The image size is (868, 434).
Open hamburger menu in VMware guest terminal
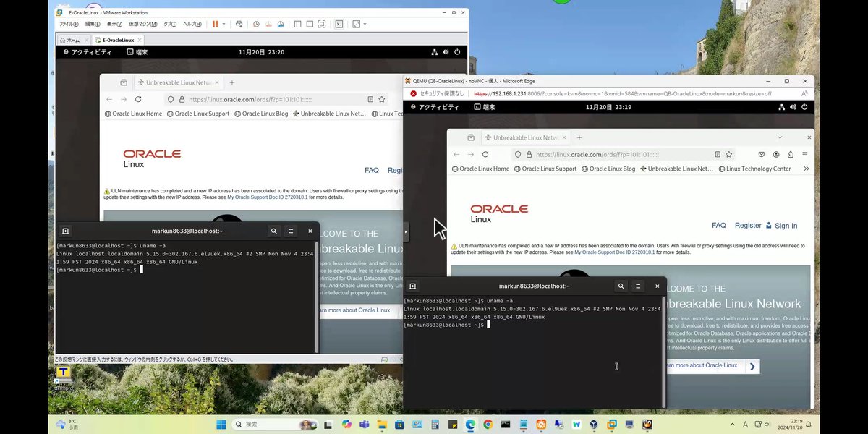pos(291,231)
